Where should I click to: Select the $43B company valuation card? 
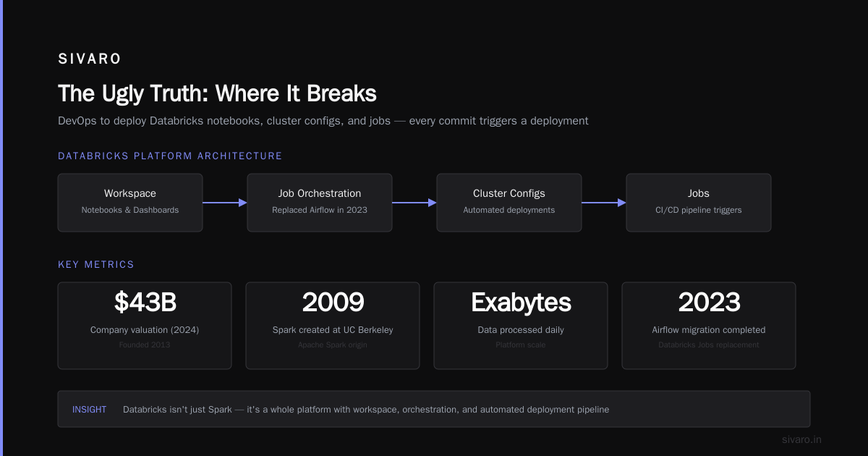pos(145,326)
